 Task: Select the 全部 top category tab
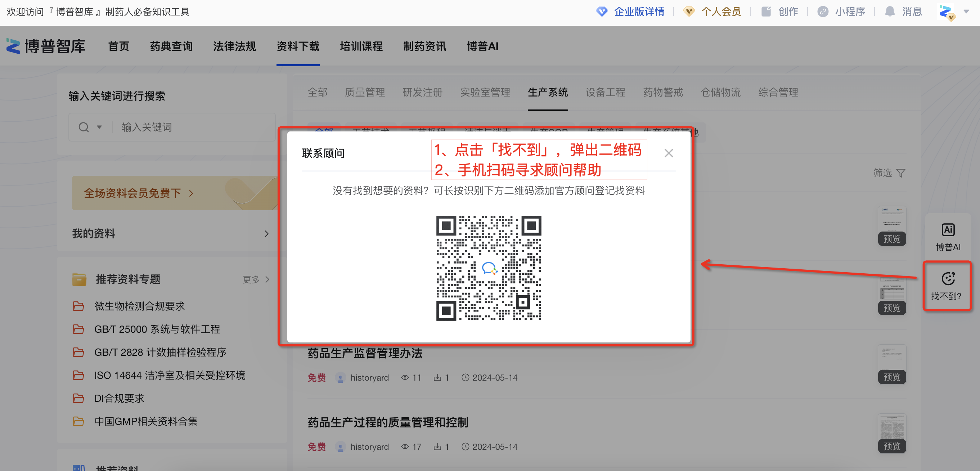pyautogui.click(x=317, y=92)
